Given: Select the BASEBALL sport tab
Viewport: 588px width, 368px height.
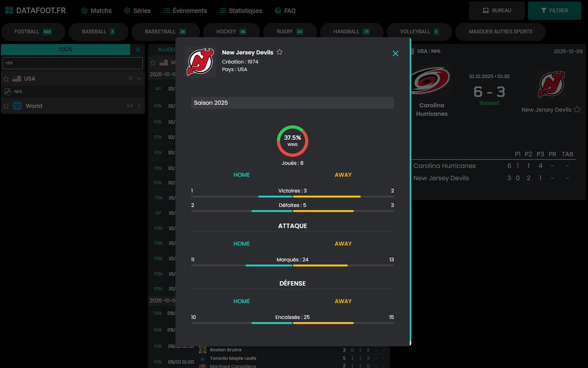Looking at the screenshot, I should [98, 31].
